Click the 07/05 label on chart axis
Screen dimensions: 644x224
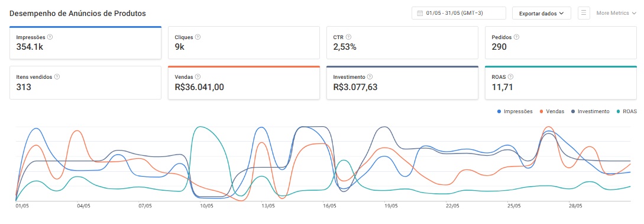pos(145,205)
